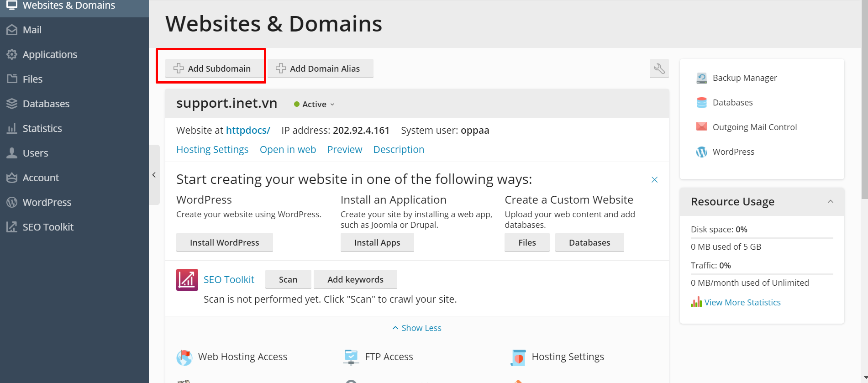Click the Install WordPress button
The height and width of the screenshot is (383, 868).
pyautogui.click(x=225, y=242)
